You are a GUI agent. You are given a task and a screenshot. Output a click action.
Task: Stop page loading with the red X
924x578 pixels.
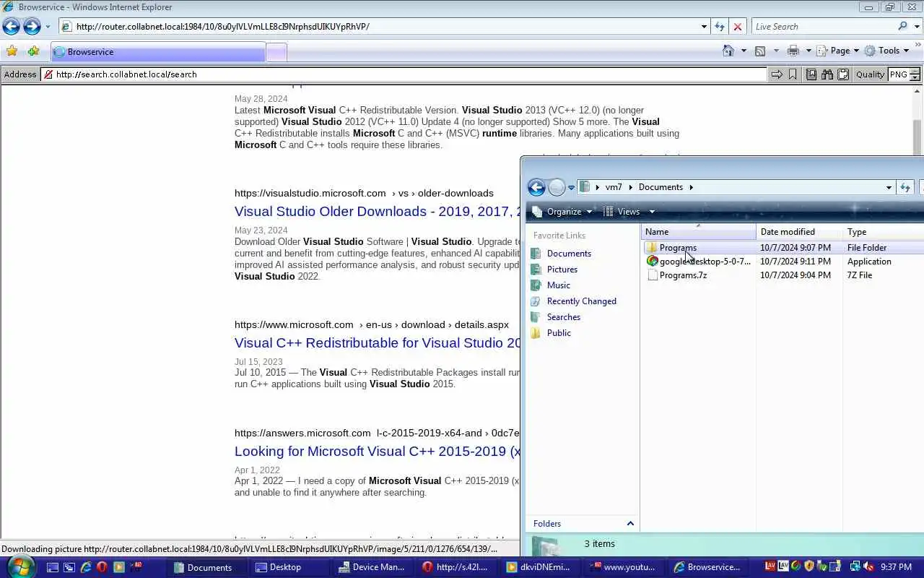pos(737,27)
